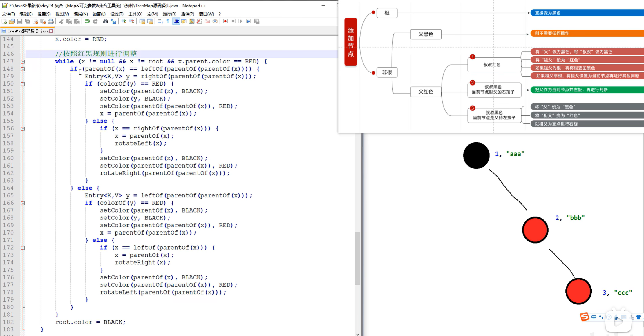
Task: Click the editor vertical scrollbar thumb
Action: point(358,258)
